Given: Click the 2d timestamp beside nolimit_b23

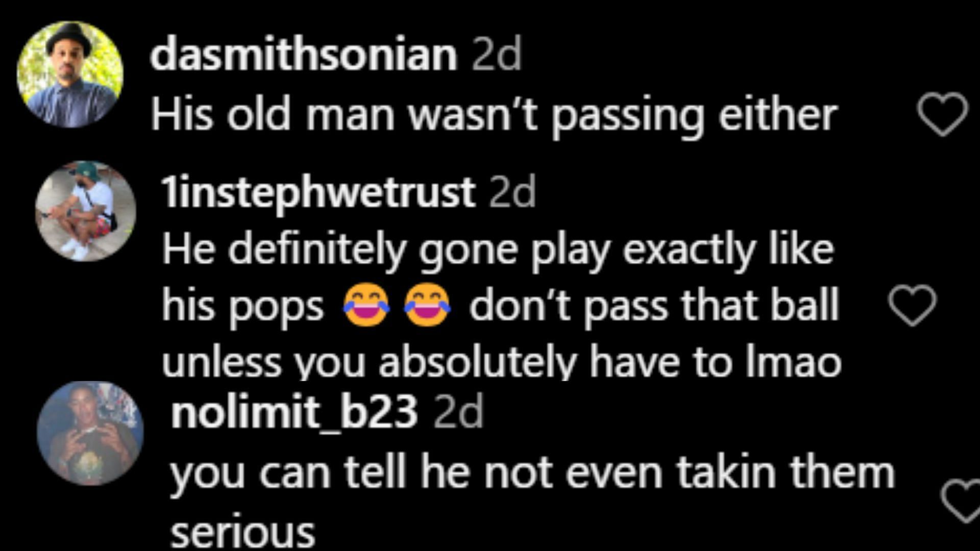Looking at the screenshot, I should tap(458, 414).
